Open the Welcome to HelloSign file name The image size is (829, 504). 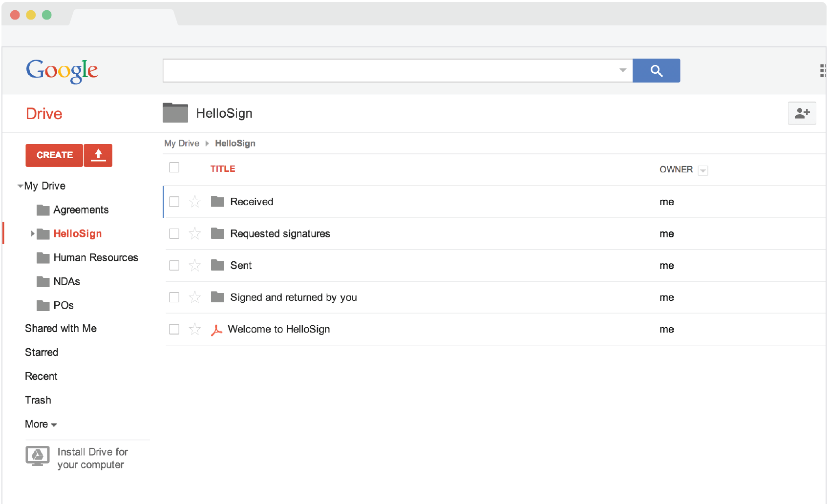pos(279,330)
